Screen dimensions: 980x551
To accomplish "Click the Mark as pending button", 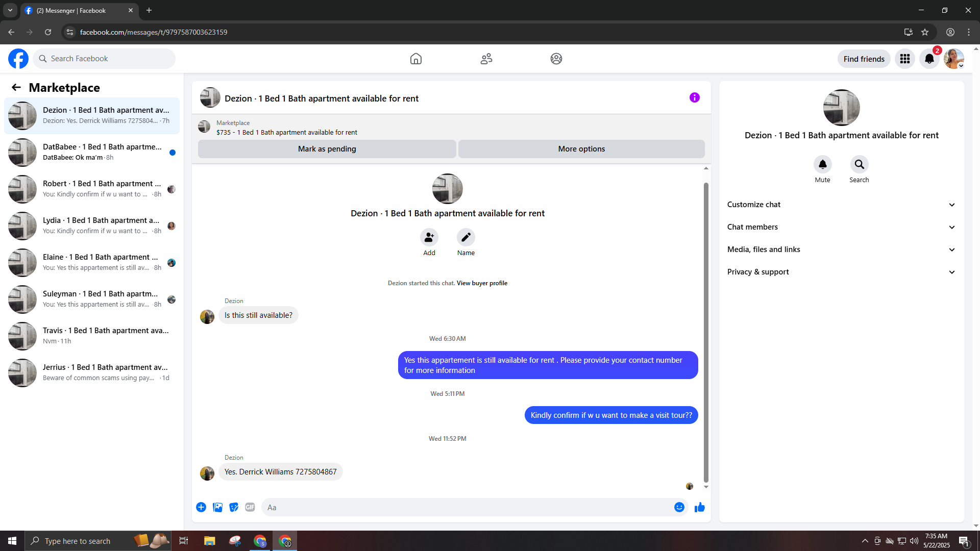I will tap(327, 149).
